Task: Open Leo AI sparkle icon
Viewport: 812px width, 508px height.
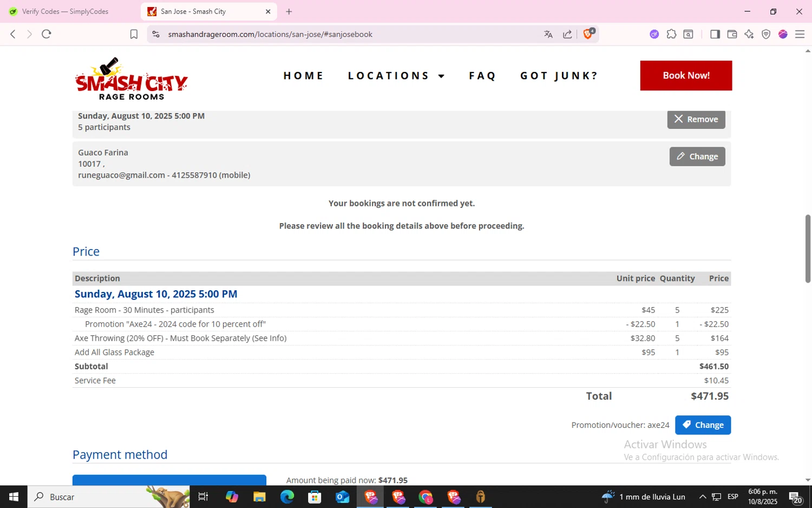Action: pos(749,34)
